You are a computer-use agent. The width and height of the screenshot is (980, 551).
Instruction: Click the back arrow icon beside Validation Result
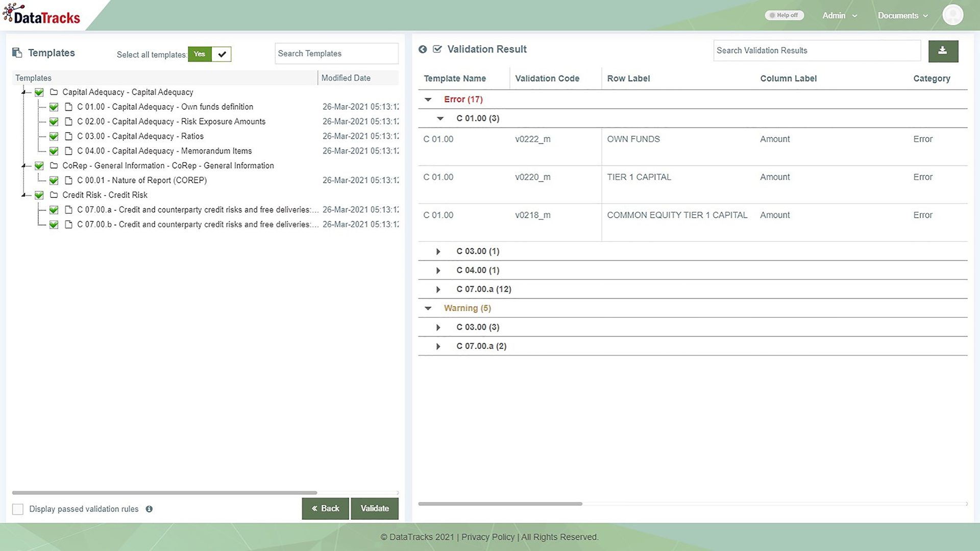(423, 49)
